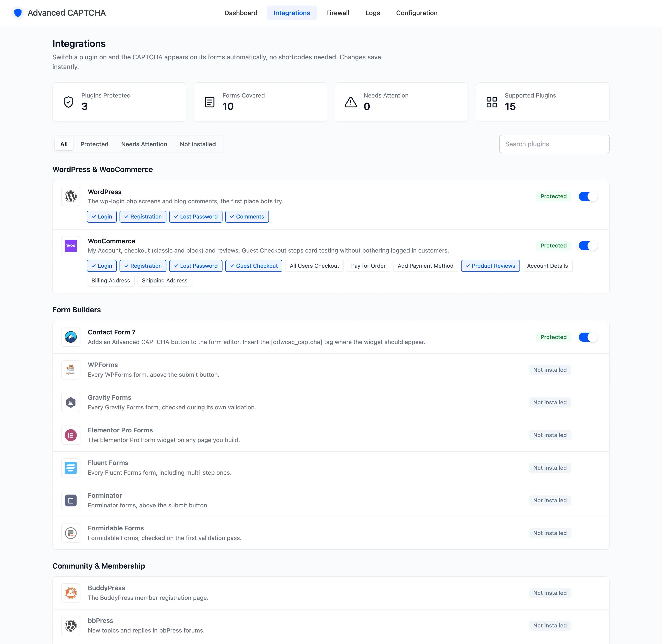Click the Advanced CAPTCHA shield logo
Viewport: 662px width, 644px height.
18,13
